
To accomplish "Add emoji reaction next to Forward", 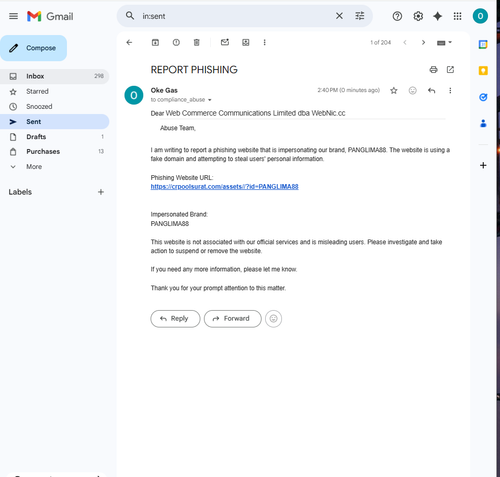I will 273,319.
